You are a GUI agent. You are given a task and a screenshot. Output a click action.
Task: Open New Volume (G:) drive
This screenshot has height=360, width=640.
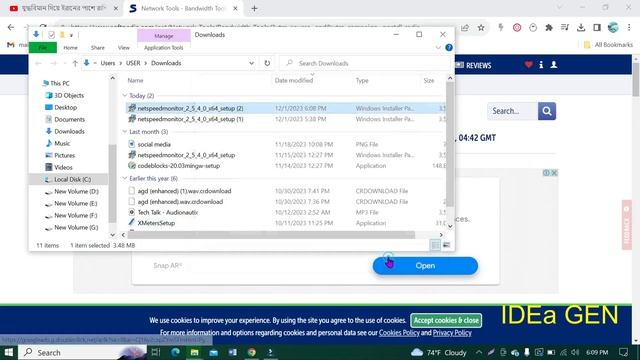pyautogui.click(x=76, y=227)
